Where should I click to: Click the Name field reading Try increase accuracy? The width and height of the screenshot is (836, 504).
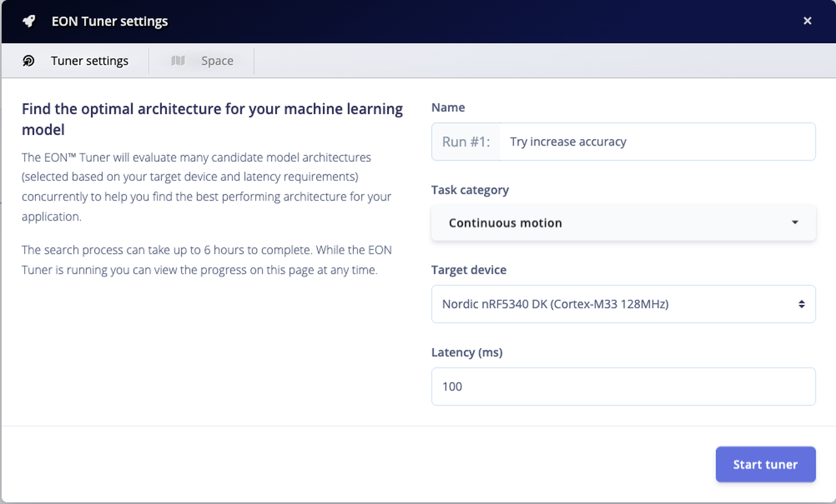point(657,142)
